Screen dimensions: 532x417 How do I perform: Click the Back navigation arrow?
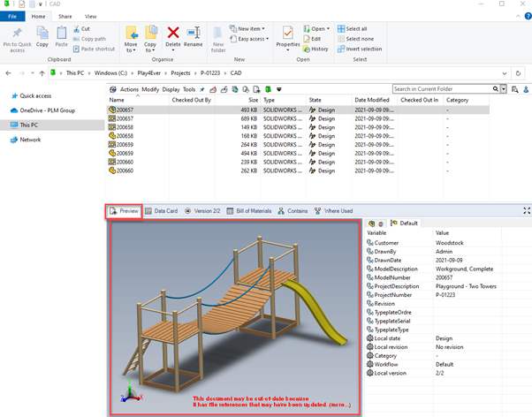pyautogui.click(x=9, y=73)
